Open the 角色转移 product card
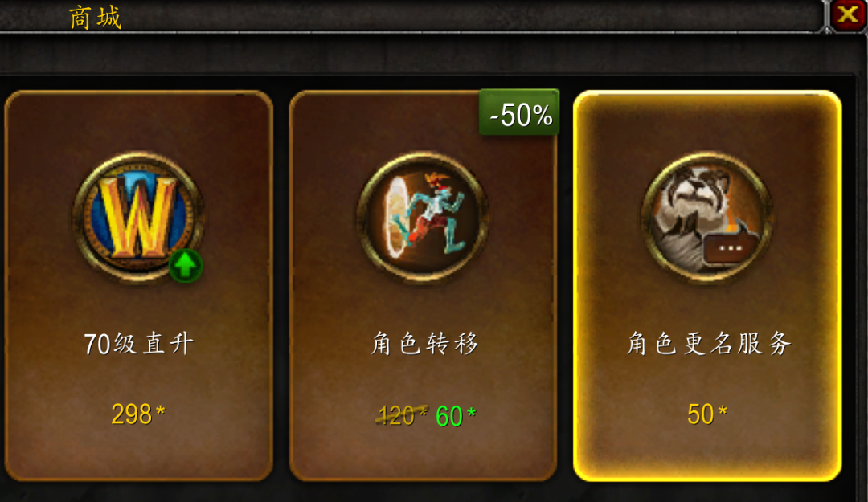This screenshot has height=502, width=868. (423, 286)
